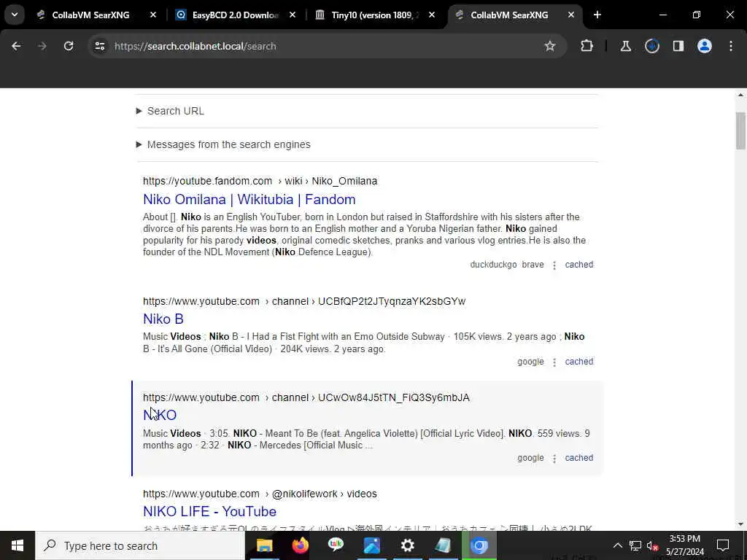The image size is (747, 560).
Task: Open NIKO LIFE - YouTube result
Action: (209, 511)
